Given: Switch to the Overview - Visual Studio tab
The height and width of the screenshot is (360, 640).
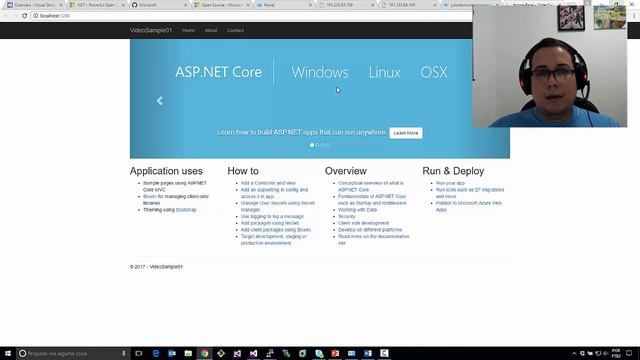Looking at the screenshot, I should tap(34, 5).
